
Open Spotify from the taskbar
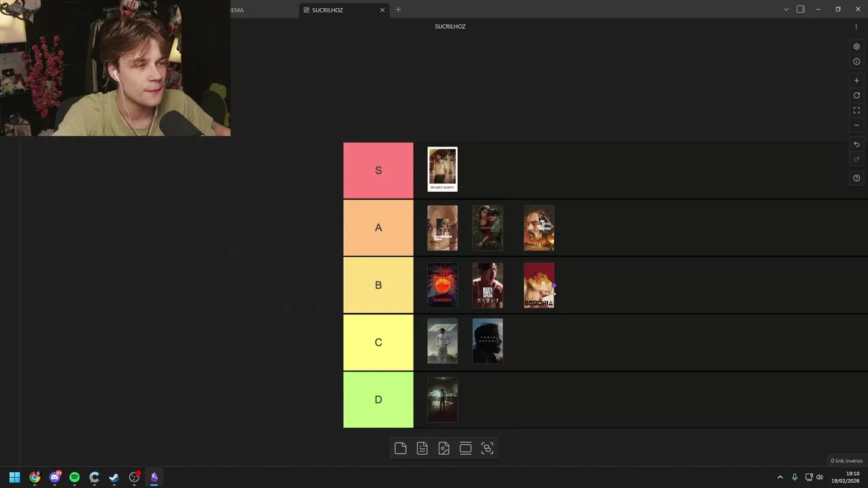(75, 477)
